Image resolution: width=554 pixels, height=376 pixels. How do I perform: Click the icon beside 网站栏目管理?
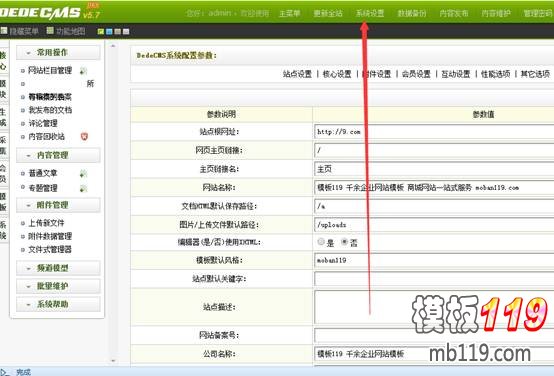[83, 71]
